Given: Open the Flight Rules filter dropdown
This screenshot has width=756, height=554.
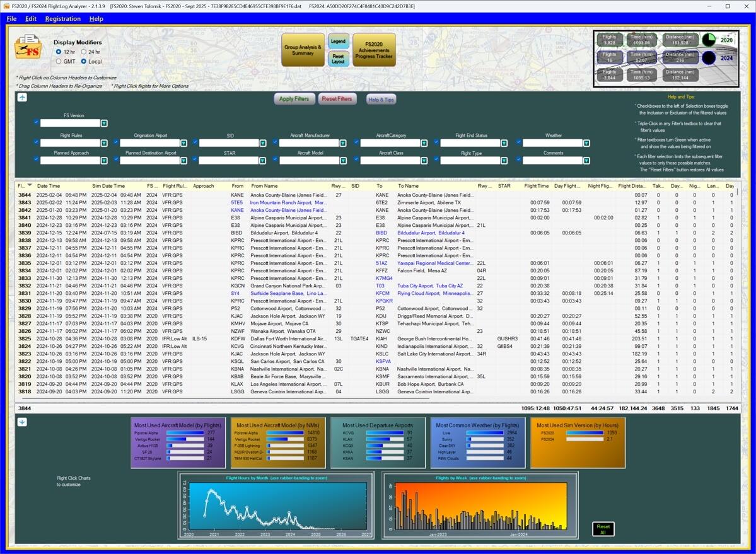Looking at the screenshot, I should click(104, 143).
